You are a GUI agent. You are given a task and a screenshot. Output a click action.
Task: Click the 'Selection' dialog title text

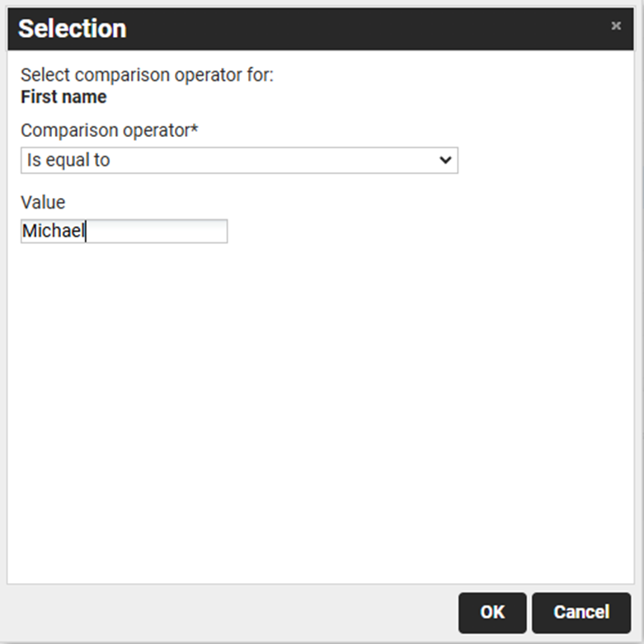[x=73, y=29]
